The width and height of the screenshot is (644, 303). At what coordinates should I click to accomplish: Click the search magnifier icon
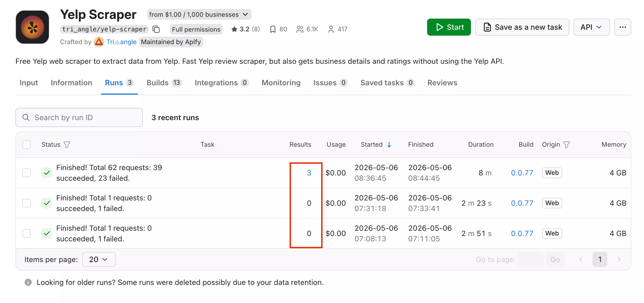pos(26,117)
